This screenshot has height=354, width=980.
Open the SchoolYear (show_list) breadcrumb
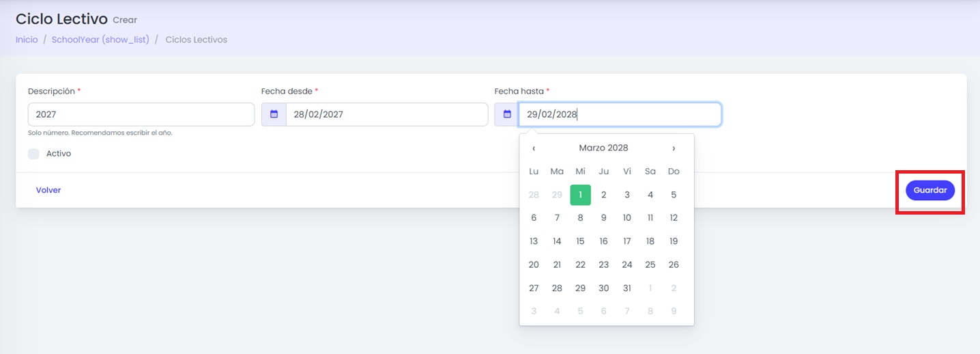100,40
